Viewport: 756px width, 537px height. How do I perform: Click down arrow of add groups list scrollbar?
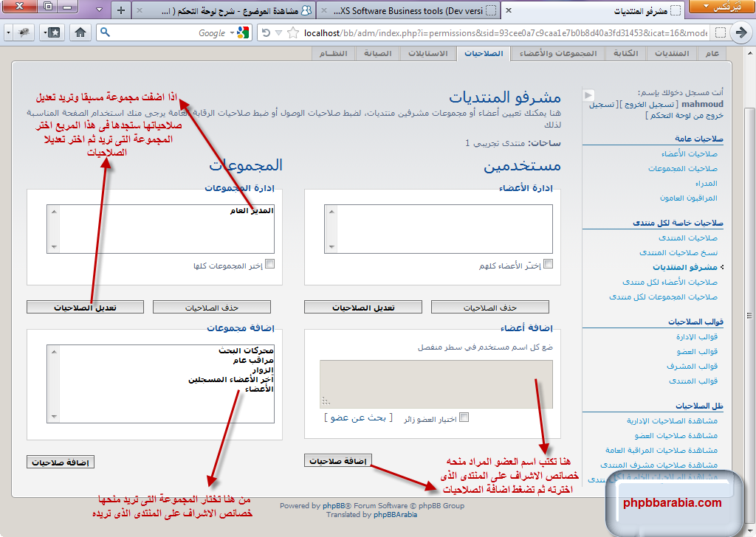click(x=54, y=417)
